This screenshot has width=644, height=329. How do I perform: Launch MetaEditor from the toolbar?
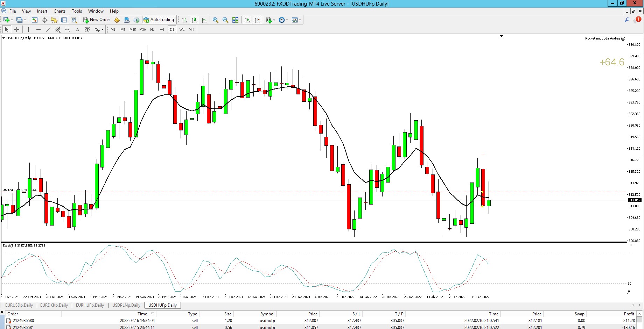click(x=117, y=20)
